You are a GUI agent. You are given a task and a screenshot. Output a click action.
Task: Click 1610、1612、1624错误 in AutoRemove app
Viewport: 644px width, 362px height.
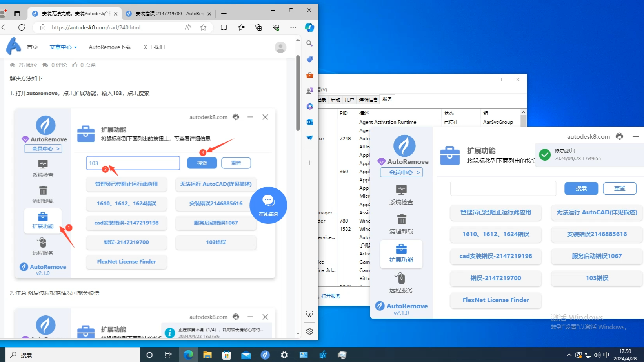click(496, 234)
